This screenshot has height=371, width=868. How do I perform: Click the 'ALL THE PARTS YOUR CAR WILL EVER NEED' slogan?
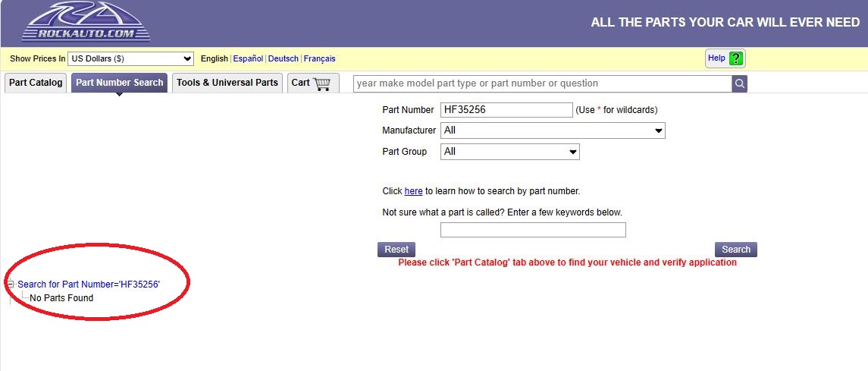(x=725, y=23)
